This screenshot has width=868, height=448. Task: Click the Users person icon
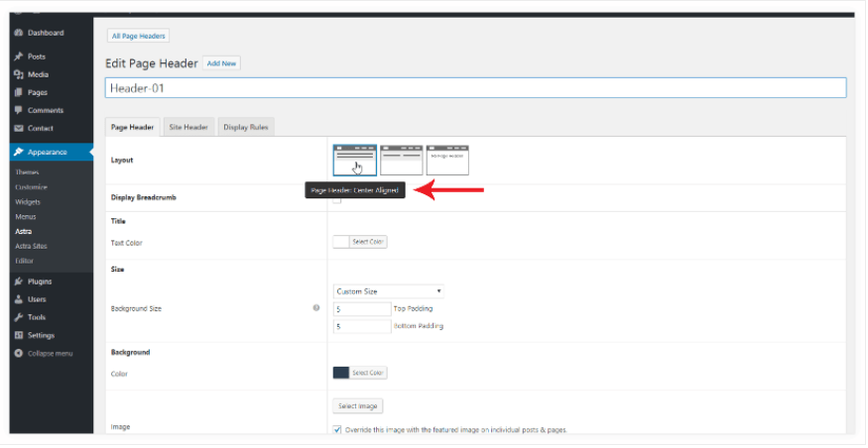point(18,299)
